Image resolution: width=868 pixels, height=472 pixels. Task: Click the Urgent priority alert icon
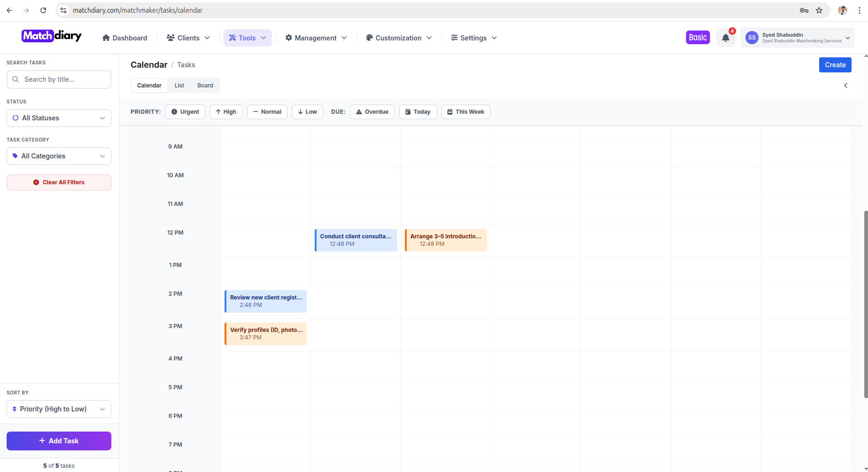(174, 112)
